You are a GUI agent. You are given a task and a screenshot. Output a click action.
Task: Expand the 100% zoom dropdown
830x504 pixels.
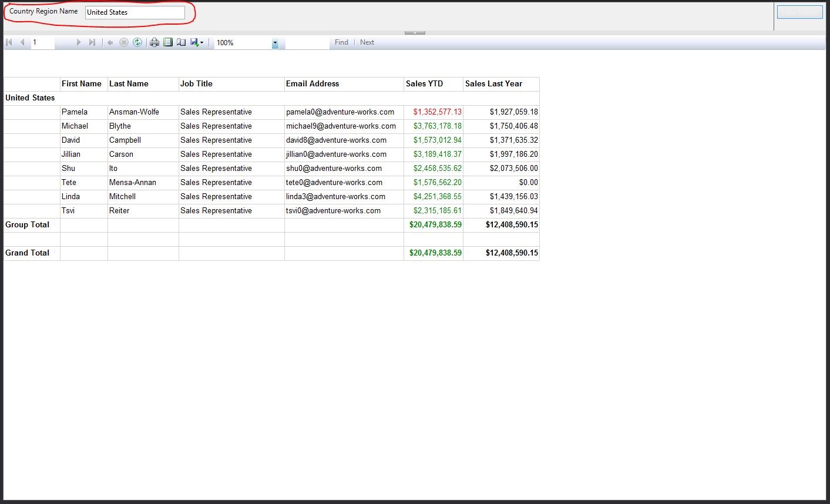(275, 43)
